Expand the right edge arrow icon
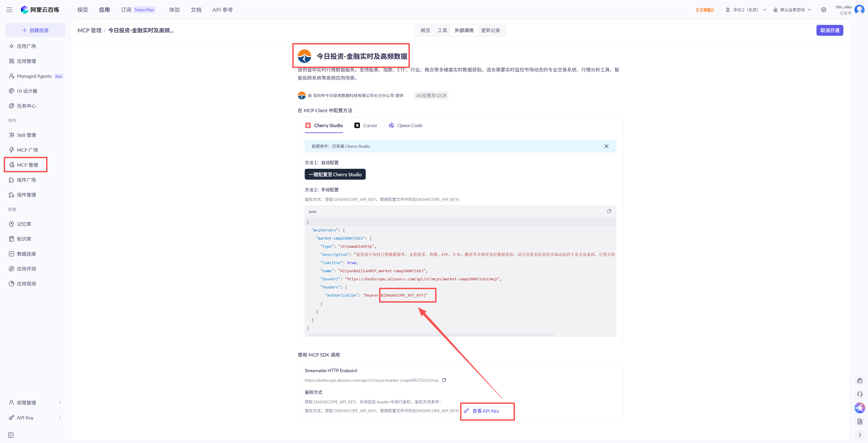The image size is (868, 443). [x=860, y=435]
